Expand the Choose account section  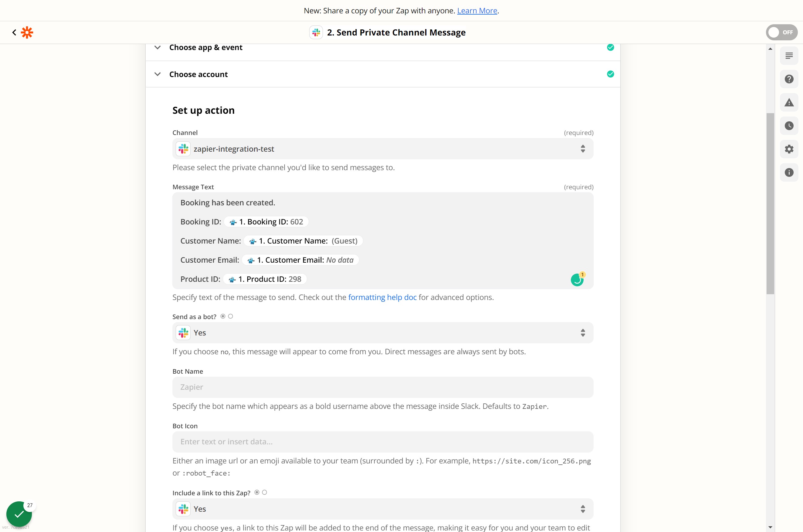[158, 74]
